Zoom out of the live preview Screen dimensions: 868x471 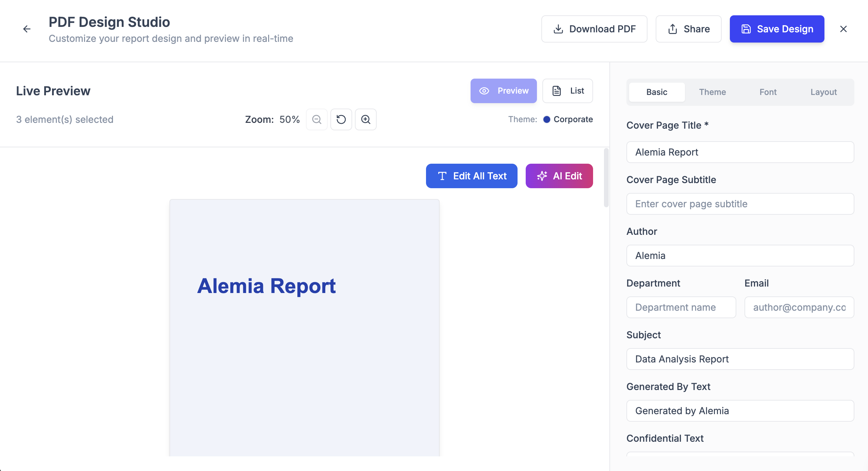point(316,119)
